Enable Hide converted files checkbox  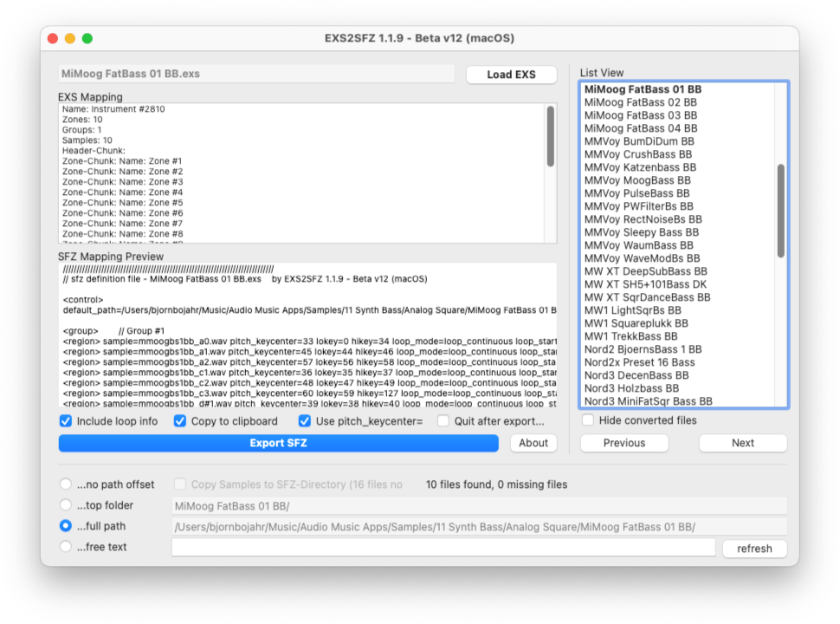point(588,420)
